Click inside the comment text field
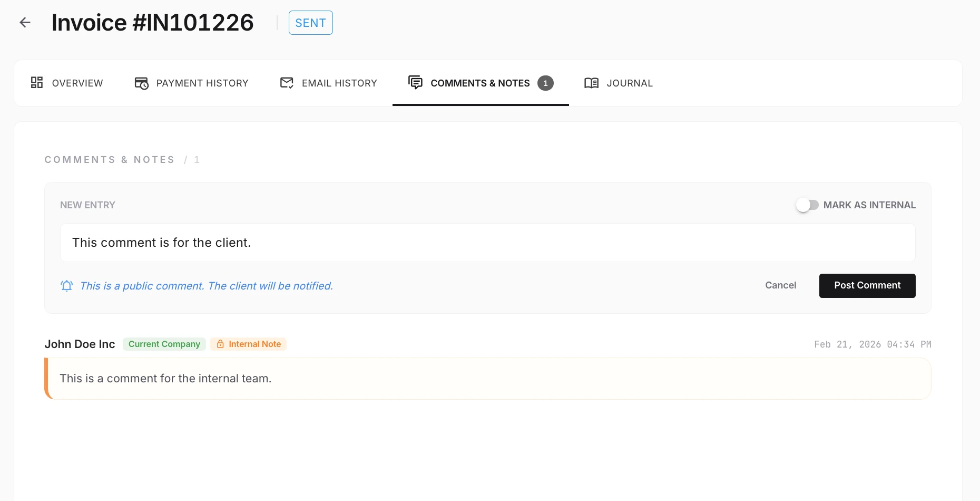Image resolution: width=980 pixels, height=501 pixels. 474,243
